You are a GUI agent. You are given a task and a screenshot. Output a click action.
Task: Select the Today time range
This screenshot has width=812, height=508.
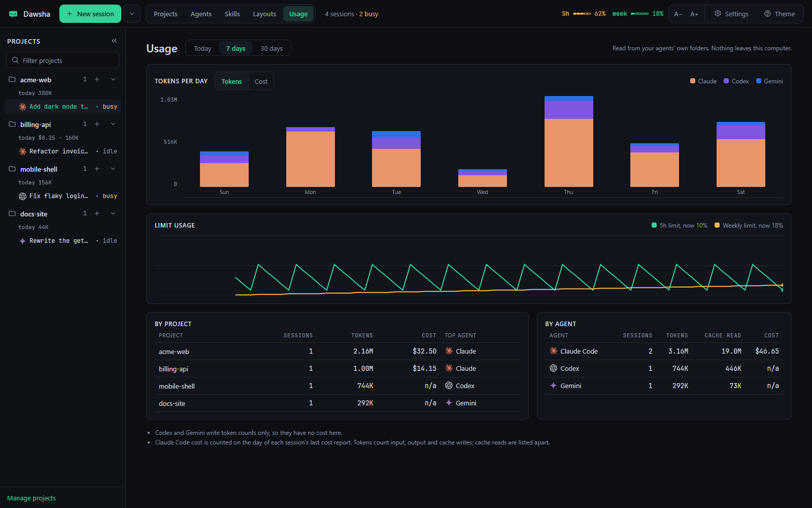coord(202,48)
